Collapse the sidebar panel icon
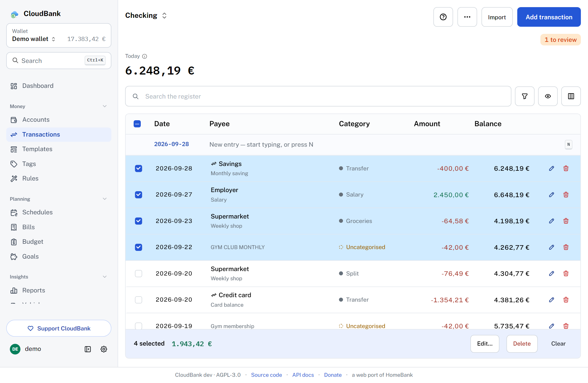Viewport: 588px width, 383px height. click(88, 349)
